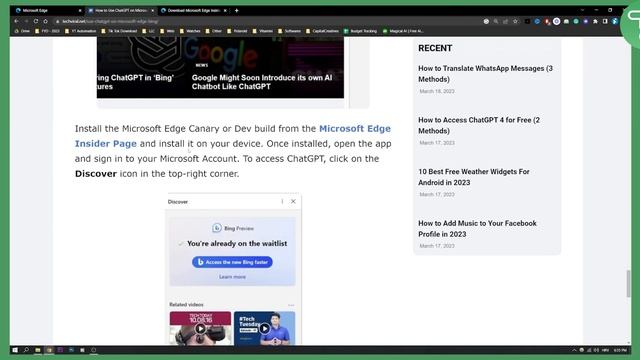The image size is (640, 360).
Task: Open the Related videos more options dots
Action: (x=291, y=305)
